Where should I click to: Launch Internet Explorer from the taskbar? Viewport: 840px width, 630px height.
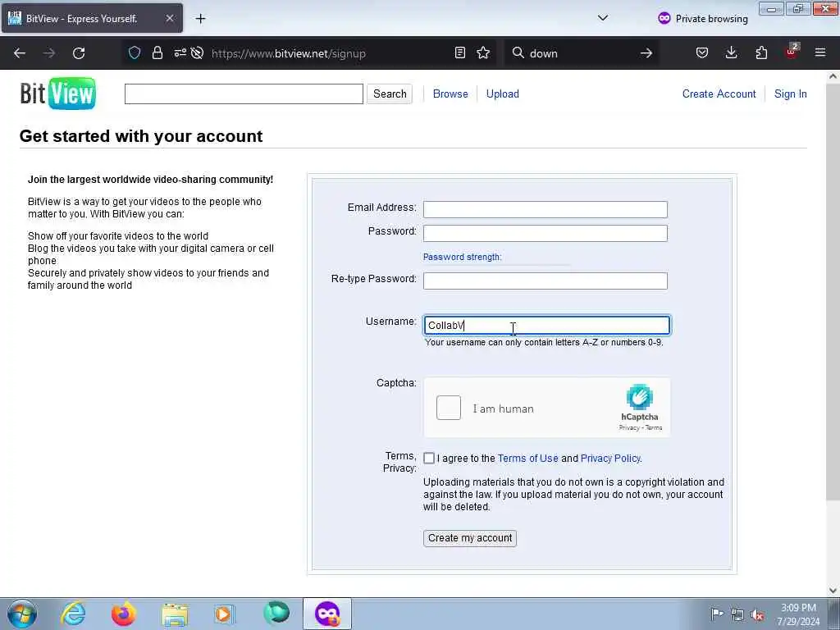(x=73, y=614)
